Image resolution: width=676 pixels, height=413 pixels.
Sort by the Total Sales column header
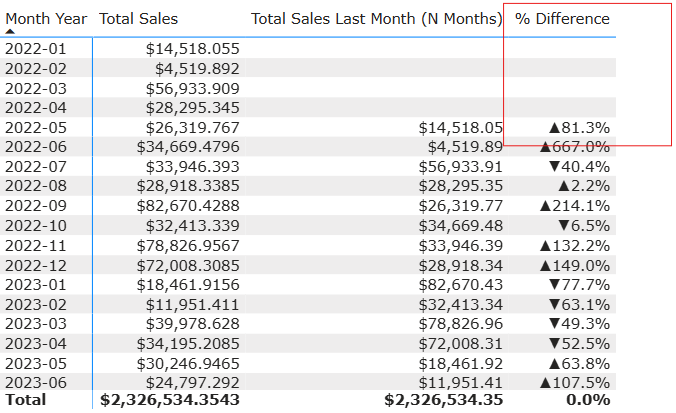pyautogui.click(x=139, y=19)
